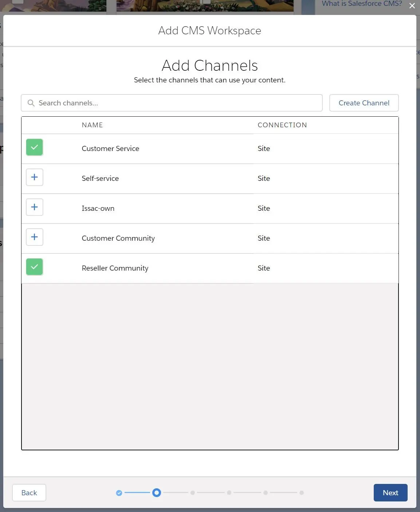Click the Site connection for Customer Community

264,238
